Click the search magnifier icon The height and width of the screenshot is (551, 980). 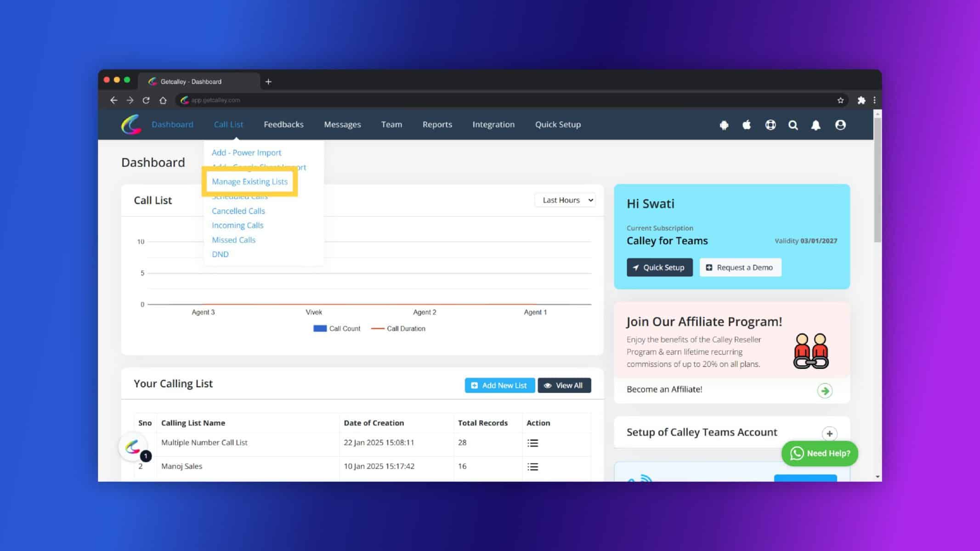point(793,124)
